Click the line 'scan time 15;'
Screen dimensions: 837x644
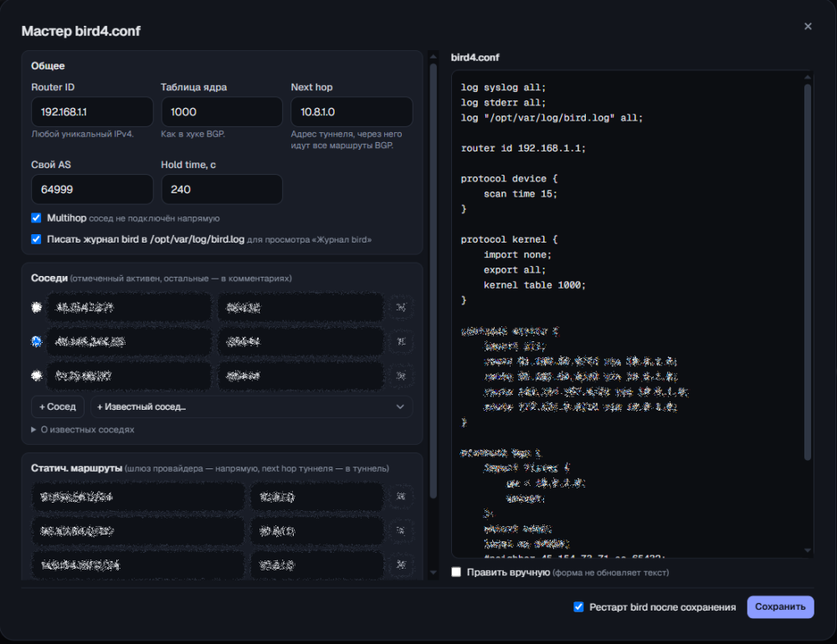coord(521,194)
